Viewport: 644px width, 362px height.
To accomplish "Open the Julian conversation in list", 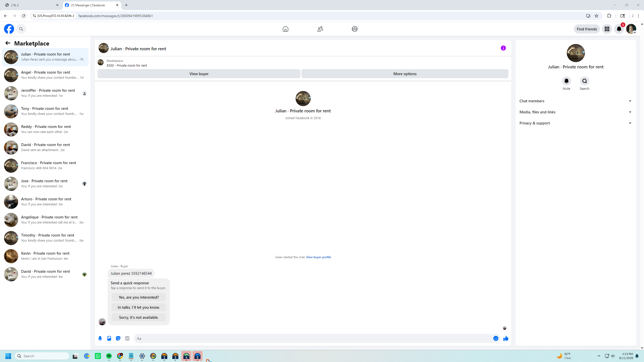I will [45, 57].
